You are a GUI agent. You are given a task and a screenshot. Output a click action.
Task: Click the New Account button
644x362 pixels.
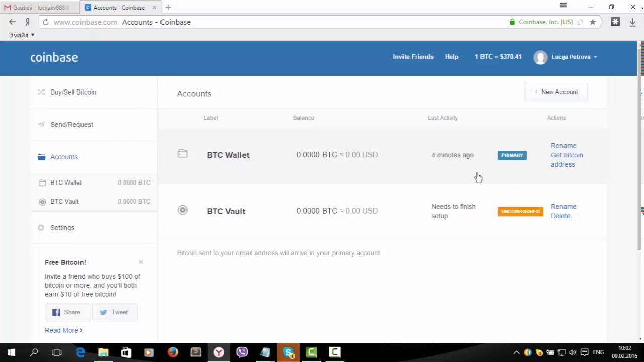(556, 92)
